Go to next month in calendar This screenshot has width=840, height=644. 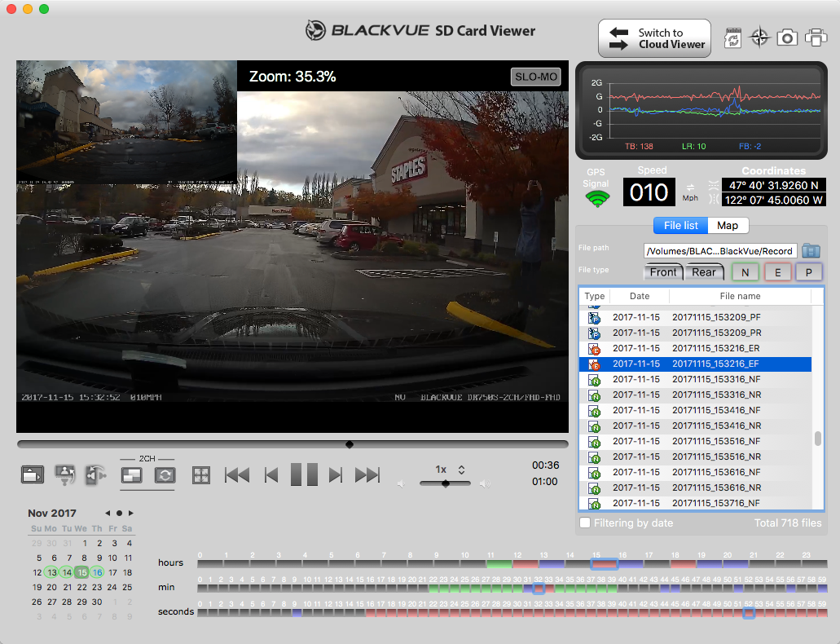131,513
